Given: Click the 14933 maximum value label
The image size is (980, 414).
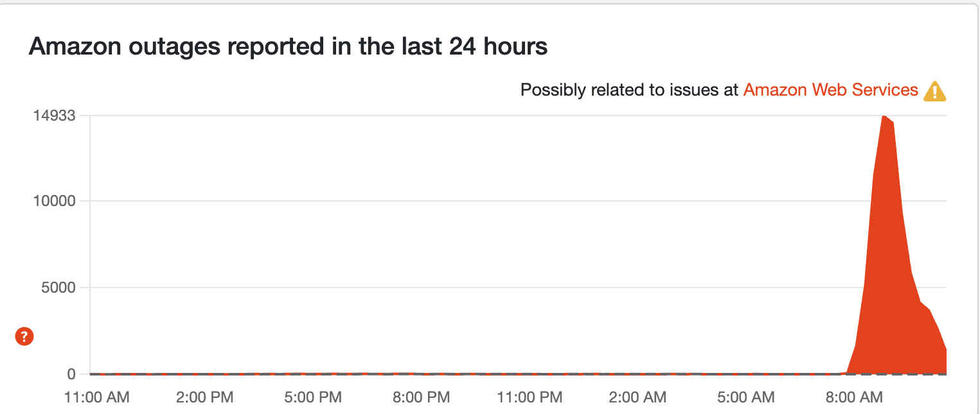Looking at the screenshot, I should [x=55, y=116].
